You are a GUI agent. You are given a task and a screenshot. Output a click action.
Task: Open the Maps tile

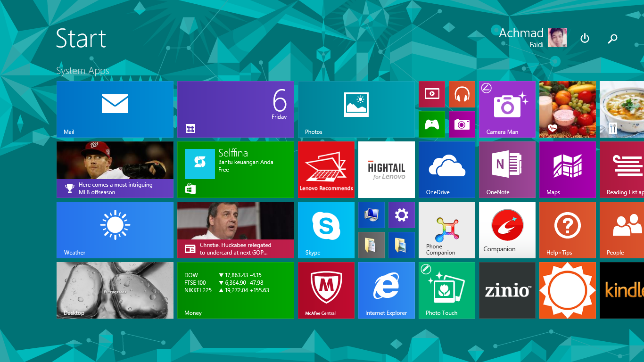click(568, 170)
